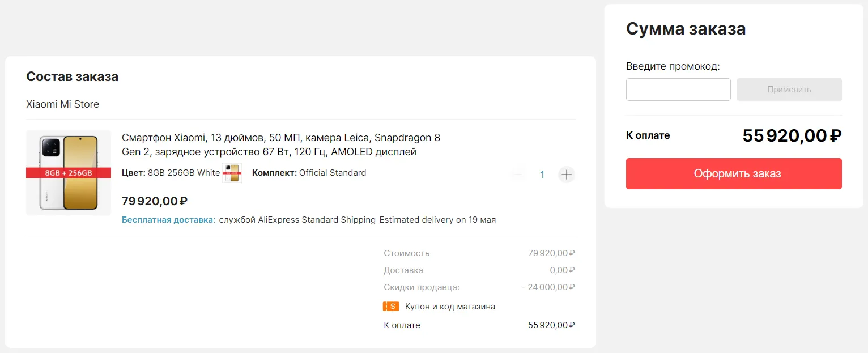Click the item price 79 920,00 ₽

click(x=155, y=201)
